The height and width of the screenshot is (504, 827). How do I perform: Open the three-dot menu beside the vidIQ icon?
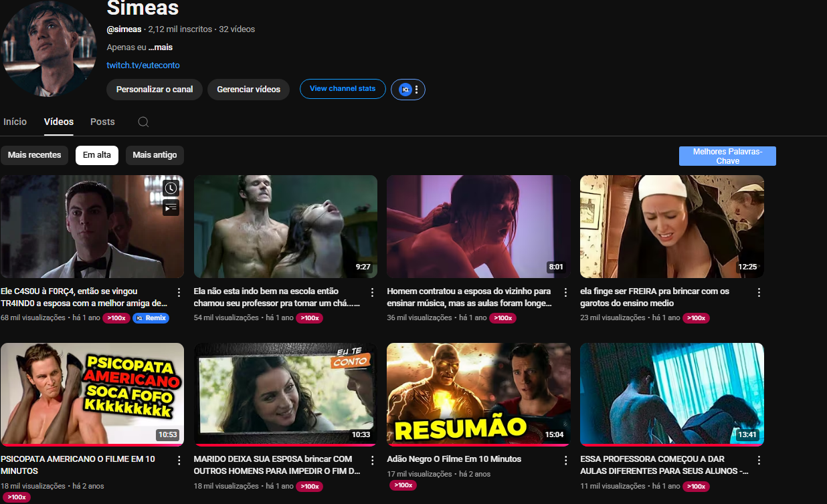[x=417, y=89]
